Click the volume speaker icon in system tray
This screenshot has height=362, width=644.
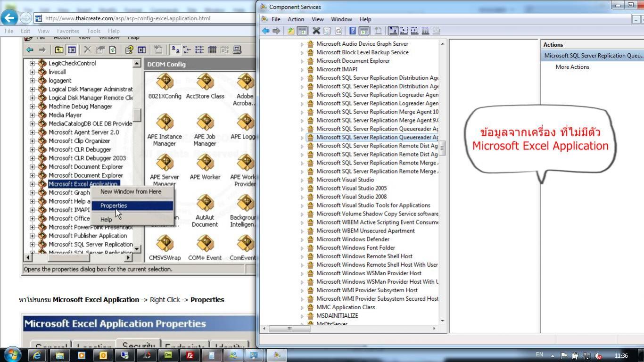(x=599, y=356)
